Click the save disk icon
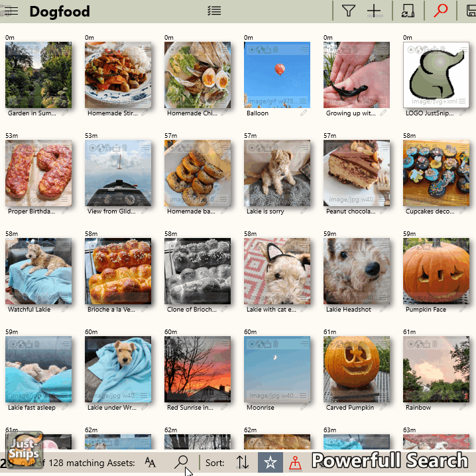 (471, 11)
